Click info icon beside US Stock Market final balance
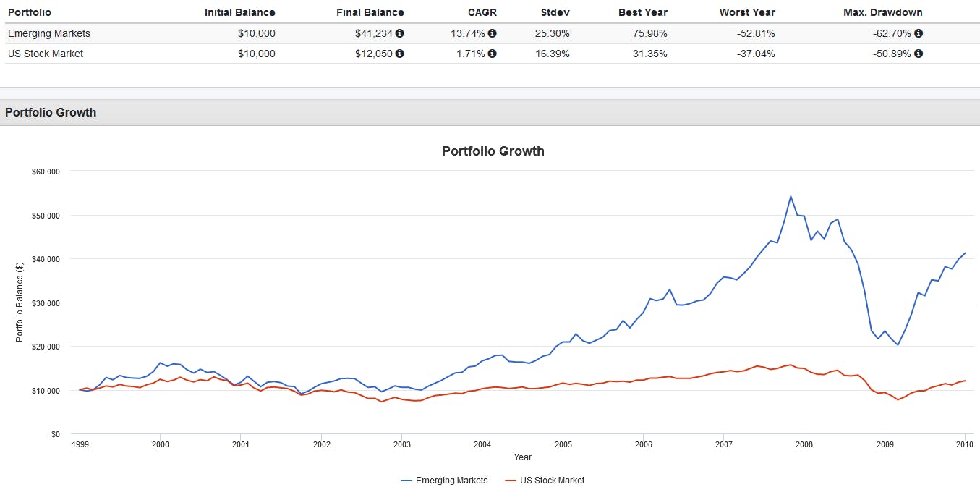 (x=400, y=54)
